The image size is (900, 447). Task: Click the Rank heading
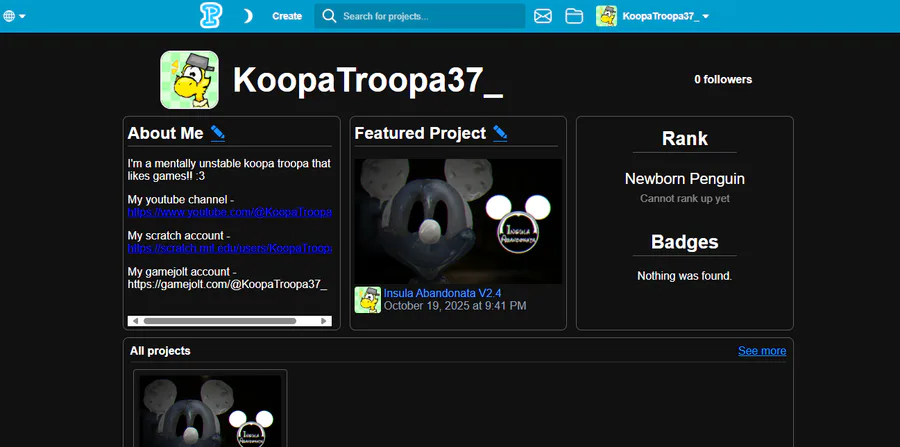tap(685, 138)
